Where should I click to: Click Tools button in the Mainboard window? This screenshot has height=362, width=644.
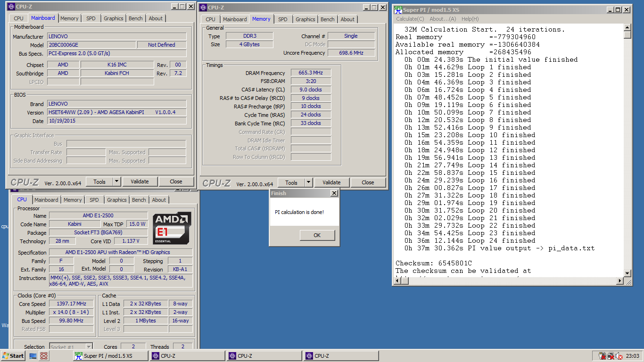(x=99, y=181)
